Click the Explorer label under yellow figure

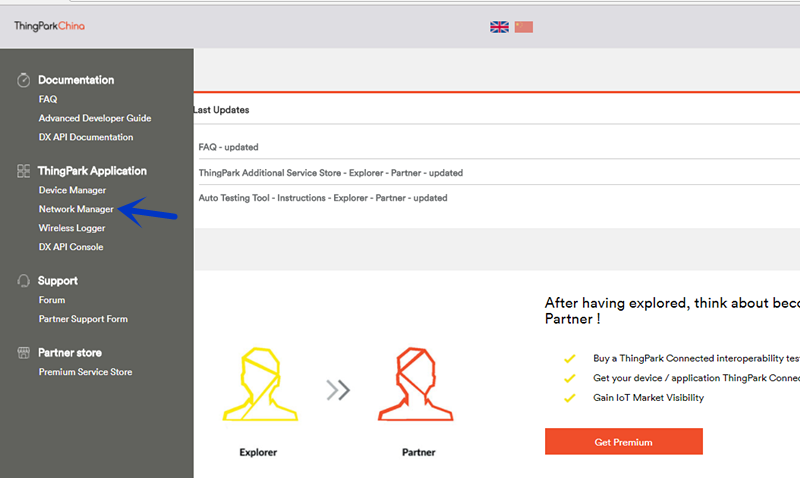[x=258, y=452]
